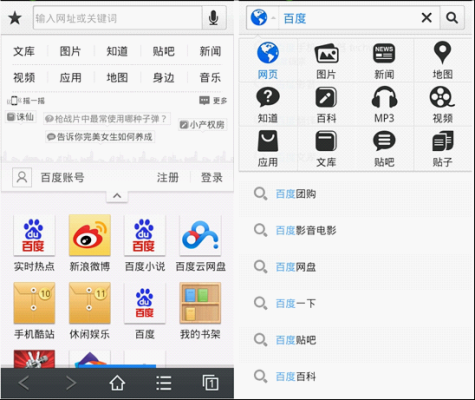This screenshot has width=475, height=400.
Task: Select the 网页 search category
Action: pyautogui.click(x=268, y=61)
